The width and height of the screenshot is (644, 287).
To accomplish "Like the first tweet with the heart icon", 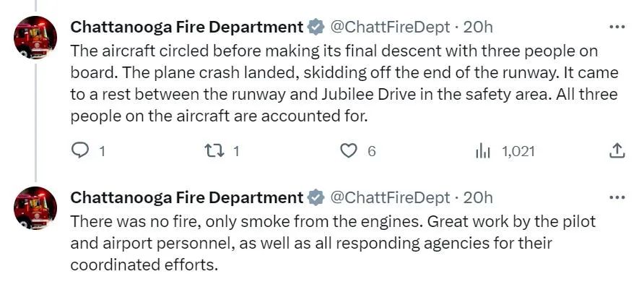I will [x=349, y=152].
